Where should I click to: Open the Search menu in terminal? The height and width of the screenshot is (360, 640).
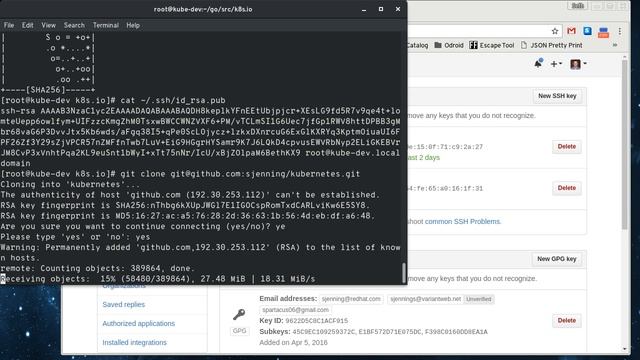[74, 25]
